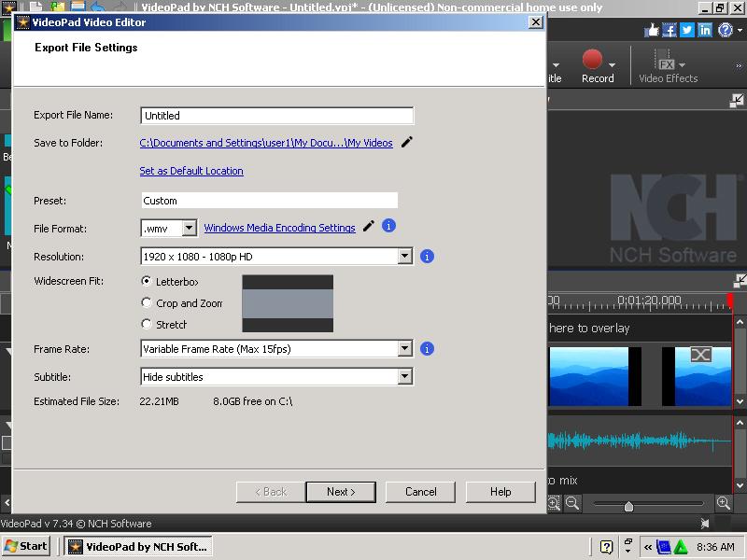
Task: Click the transition icon on the timeline clip
Action: 701,355
